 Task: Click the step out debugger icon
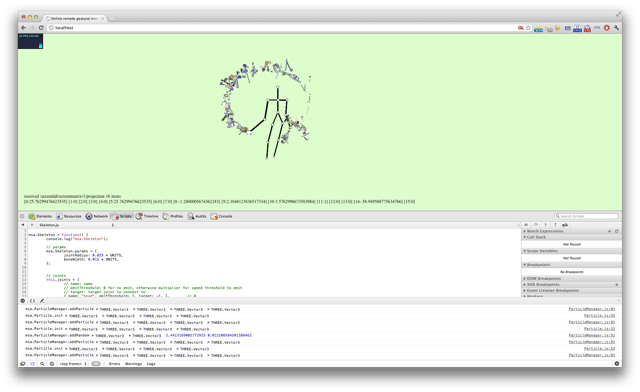(555, 225)
